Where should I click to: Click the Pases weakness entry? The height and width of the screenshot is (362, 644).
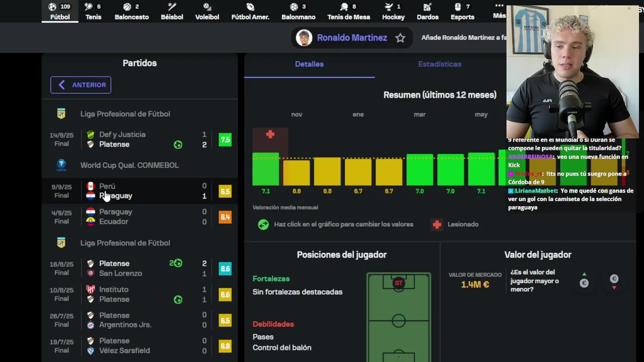click(x=263, y=337)
